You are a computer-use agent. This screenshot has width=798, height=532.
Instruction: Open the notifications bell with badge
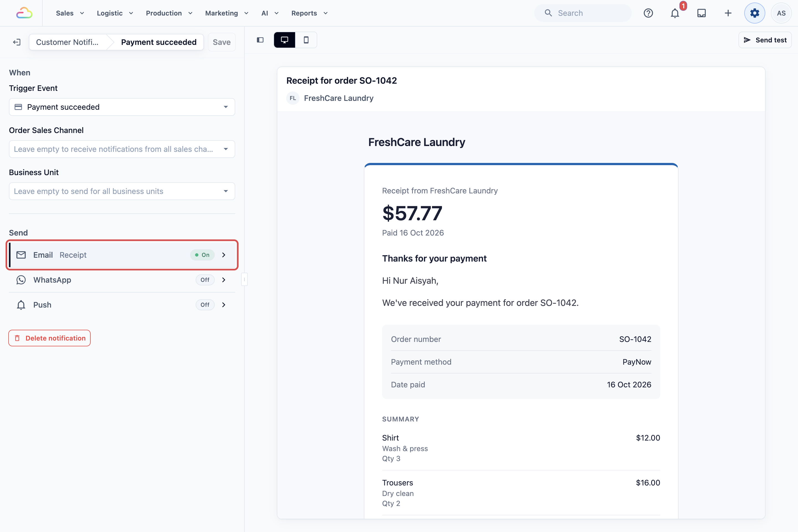675,13
